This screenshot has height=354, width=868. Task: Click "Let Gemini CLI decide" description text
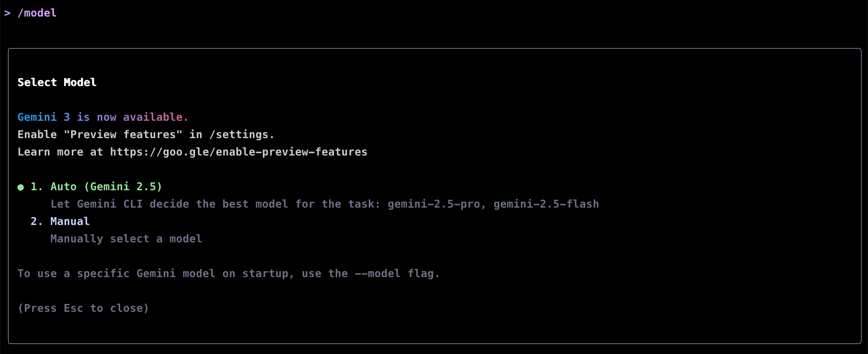(120, 204)
